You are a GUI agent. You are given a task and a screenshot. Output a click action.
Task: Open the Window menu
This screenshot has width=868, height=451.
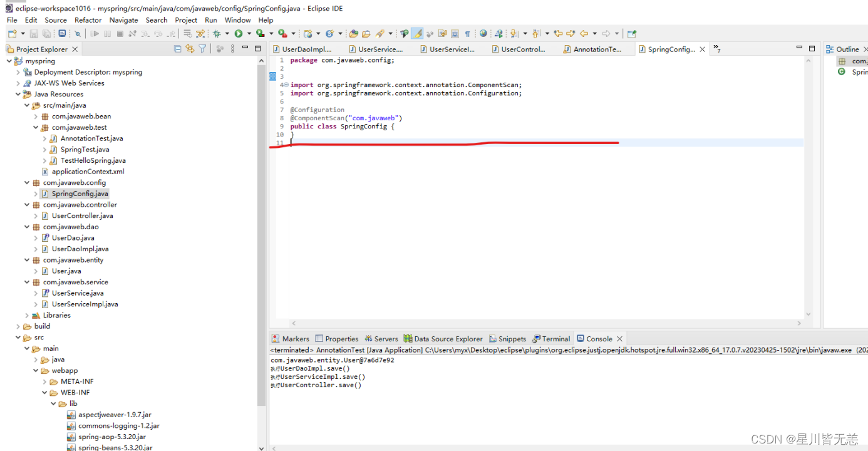tap(238, 20)
